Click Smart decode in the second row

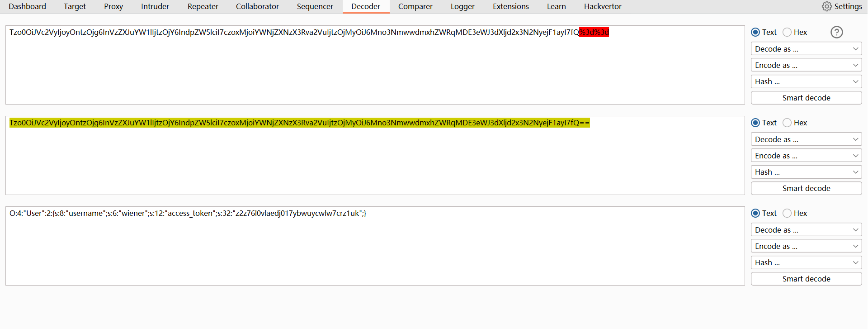click(x=806, y=188)
